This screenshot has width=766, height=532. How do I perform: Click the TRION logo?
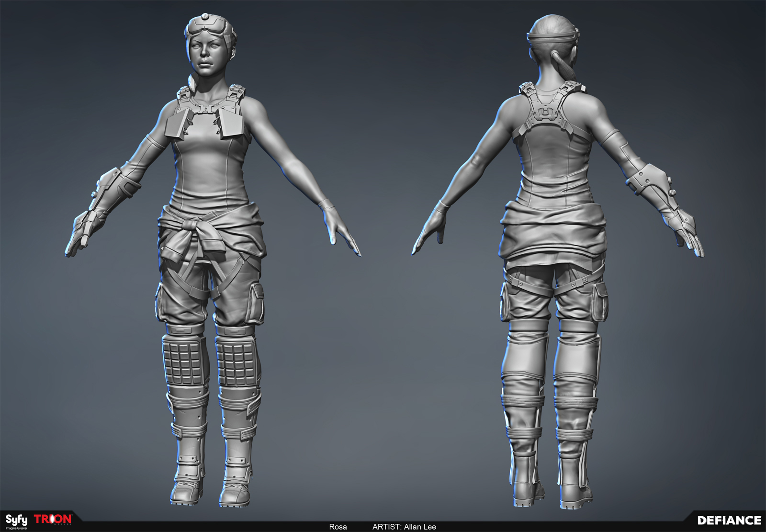(53, 520)
